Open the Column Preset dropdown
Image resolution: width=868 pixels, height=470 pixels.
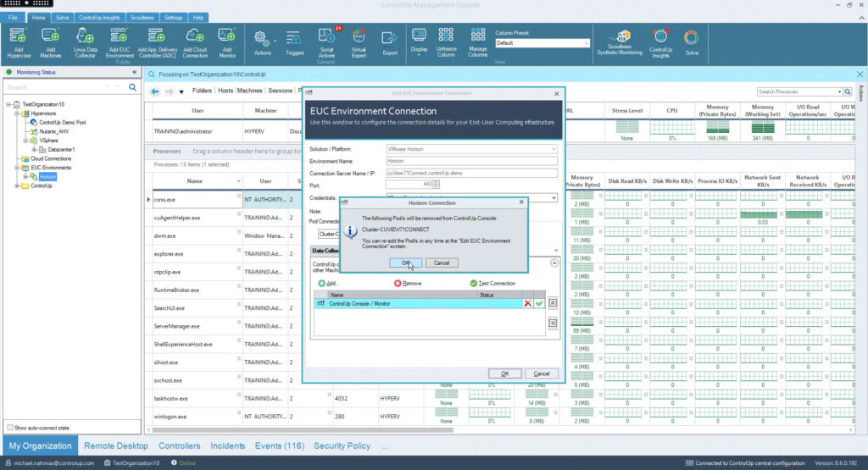click(x=585, y=42)
